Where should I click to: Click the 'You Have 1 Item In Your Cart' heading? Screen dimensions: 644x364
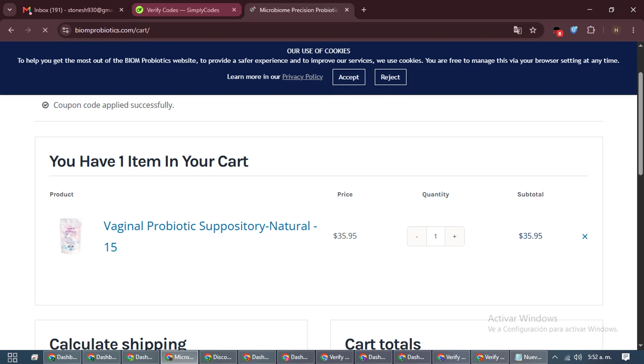point(149,161)
